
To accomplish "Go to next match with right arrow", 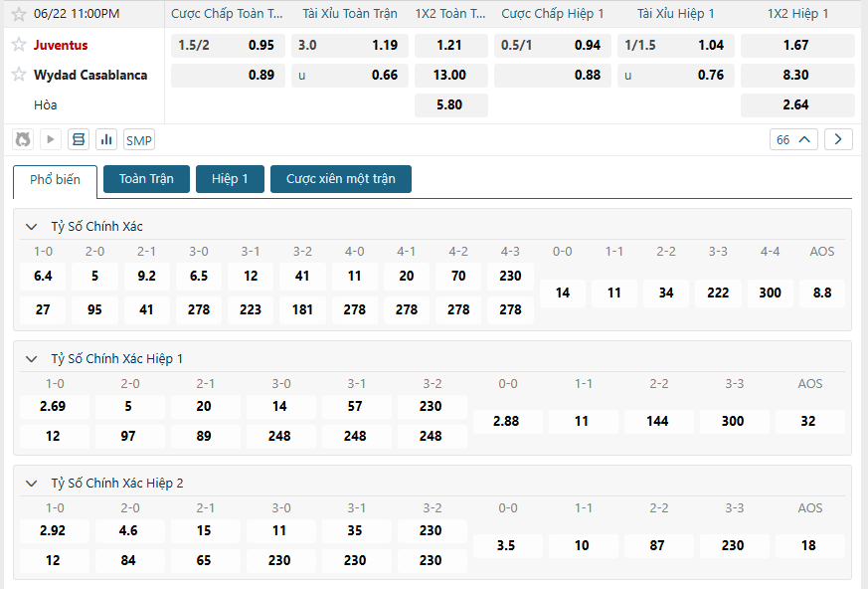I will click(838, 139).
